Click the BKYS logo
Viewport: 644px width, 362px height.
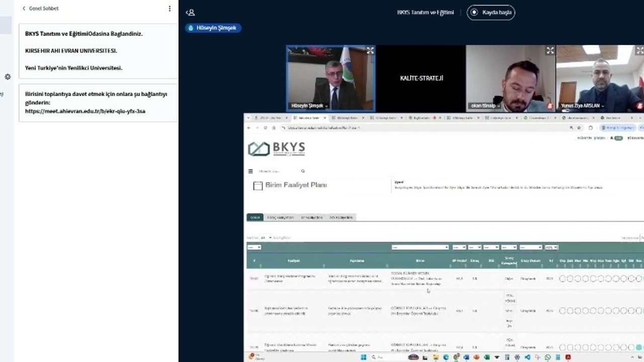276,148
